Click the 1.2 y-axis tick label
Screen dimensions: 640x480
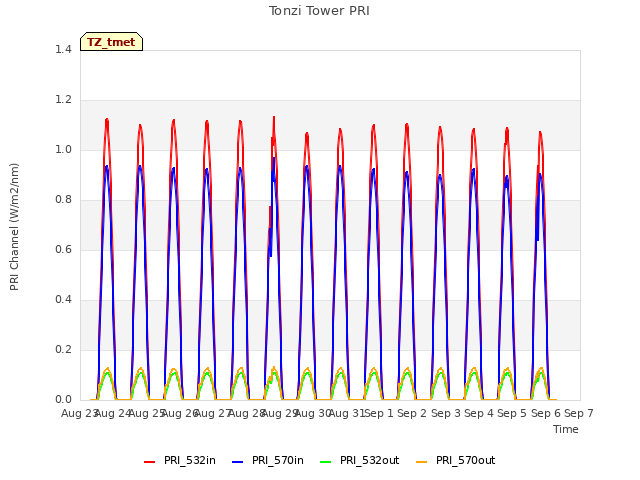point(63,100)
